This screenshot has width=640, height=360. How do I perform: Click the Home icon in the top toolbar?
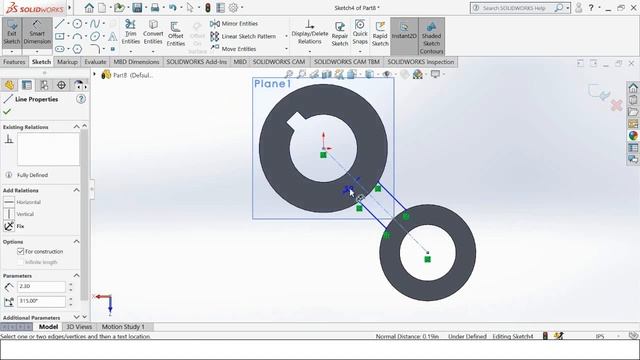(89, 8)
